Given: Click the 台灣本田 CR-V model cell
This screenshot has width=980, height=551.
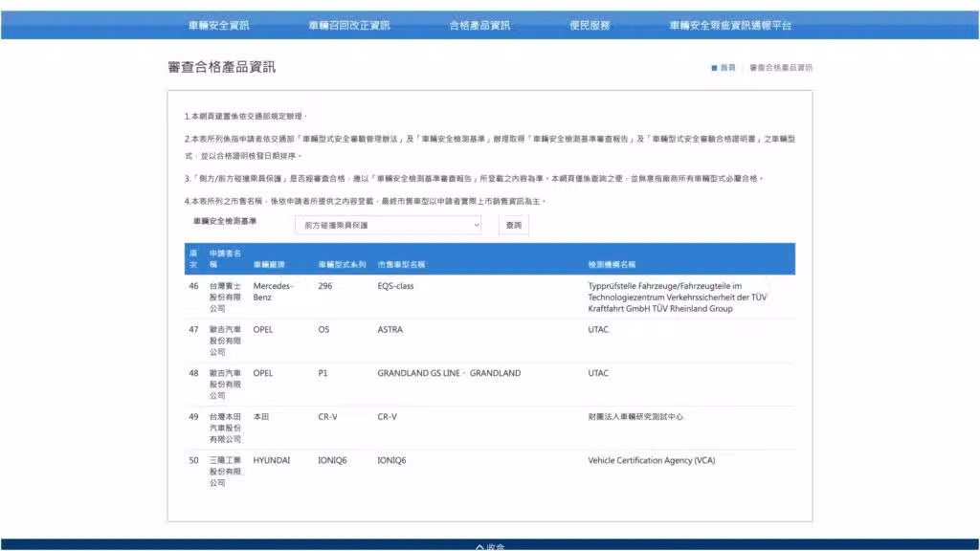Looking at the screenshot, I should [387, 417].
